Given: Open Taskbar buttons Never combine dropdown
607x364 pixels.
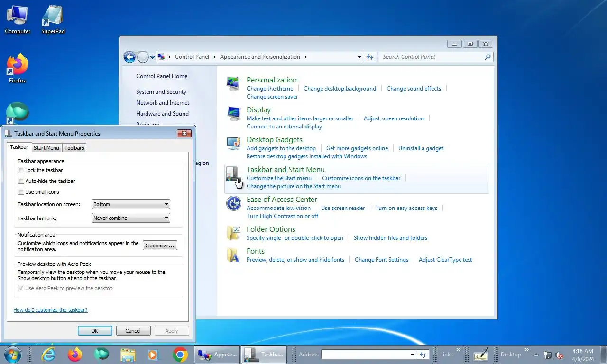Looking at the screenshot, I should (131, 218).
